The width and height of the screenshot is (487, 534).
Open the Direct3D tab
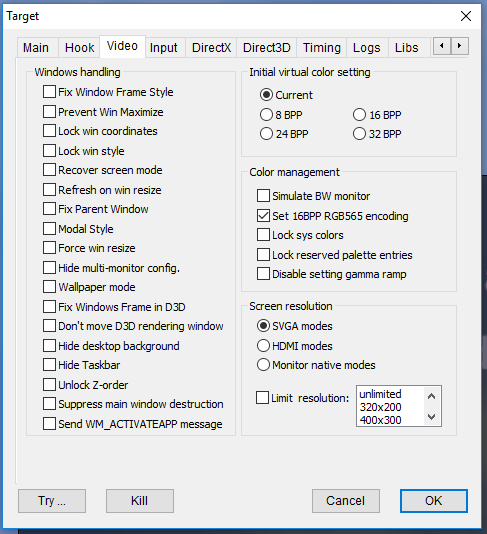point(267,47)
